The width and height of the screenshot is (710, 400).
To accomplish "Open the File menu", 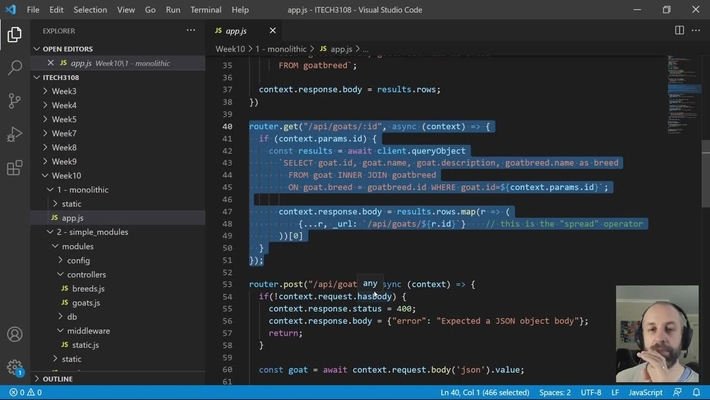I will pos(33,10).
